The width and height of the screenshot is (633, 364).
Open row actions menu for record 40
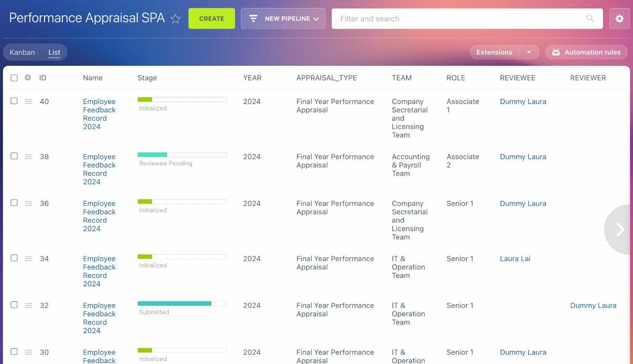(28, 102)
